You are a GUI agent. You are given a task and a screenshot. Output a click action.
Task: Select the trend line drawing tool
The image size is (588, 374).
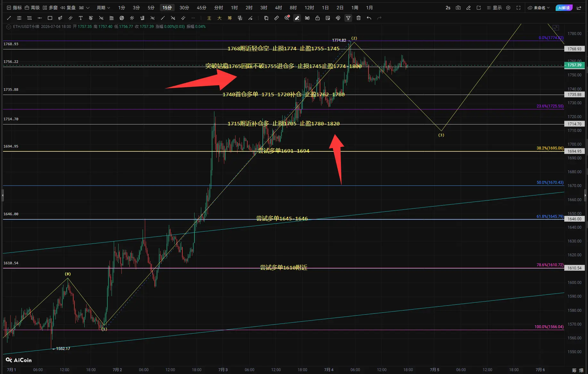[9, 18]
